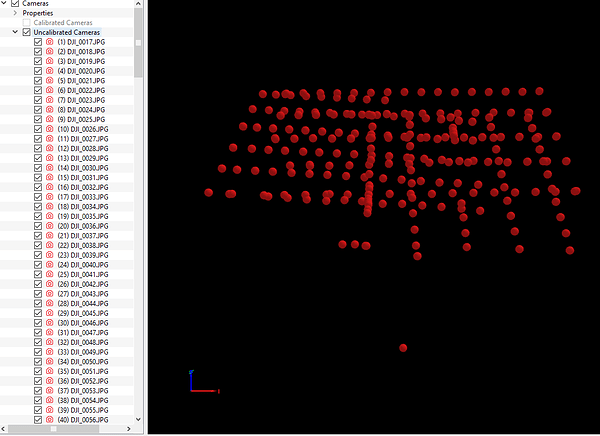The width and height of the screenshot is (600, 436).
Task: Click camera icon for DJI_0019.JPG
Action: point(49,61)
